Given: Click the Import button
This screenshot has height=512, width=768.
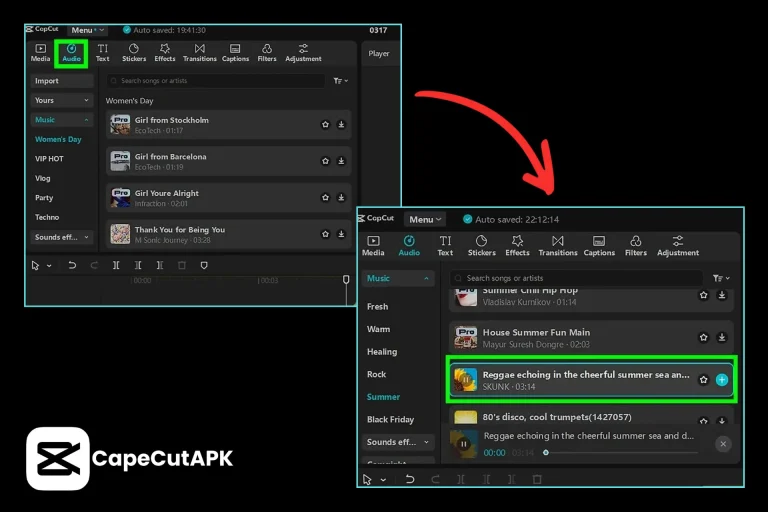Looking at the screenshot, I should [x=61, y=81].
